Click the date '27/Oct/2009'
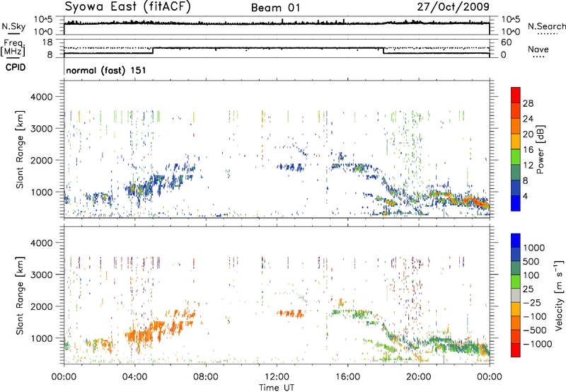This screenshot has height=392, width=566. (x=454, y=7)
